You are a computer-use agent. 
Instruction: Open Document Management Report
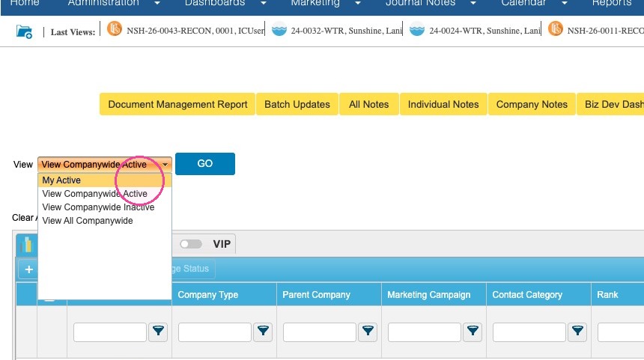point(177,104)
